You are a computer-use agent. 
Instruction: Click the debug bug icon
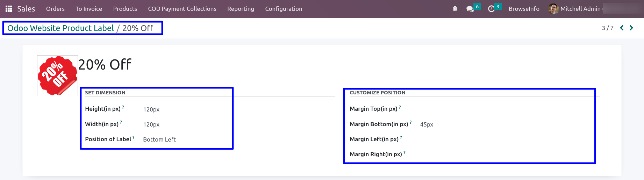click(455, 9)
